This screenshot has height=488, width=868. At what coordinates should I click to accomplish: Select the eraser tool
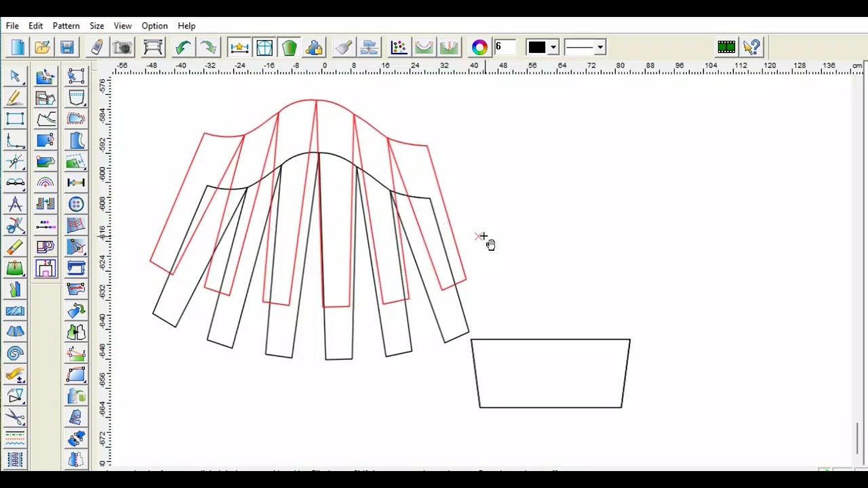pos(15,247)
